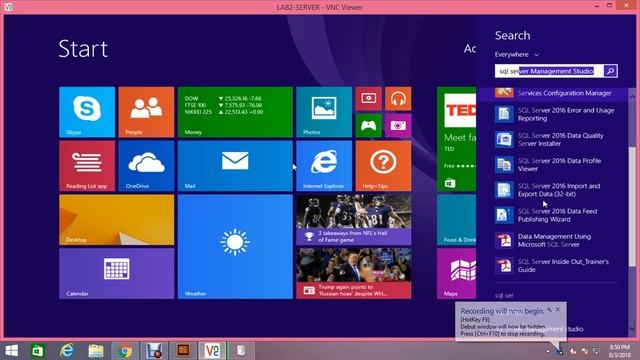Open the Food & Drink tile

pyautogui.click(x=456, y=220)
